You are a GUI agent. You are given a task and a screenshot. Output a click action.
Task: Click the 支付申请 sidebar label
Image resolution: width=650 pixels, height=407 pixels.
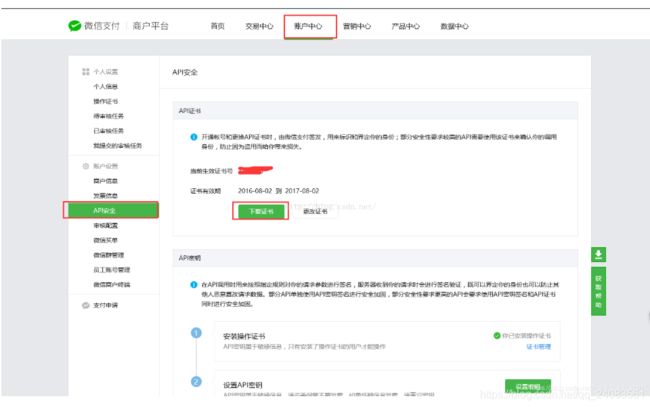tap(105, 305)
